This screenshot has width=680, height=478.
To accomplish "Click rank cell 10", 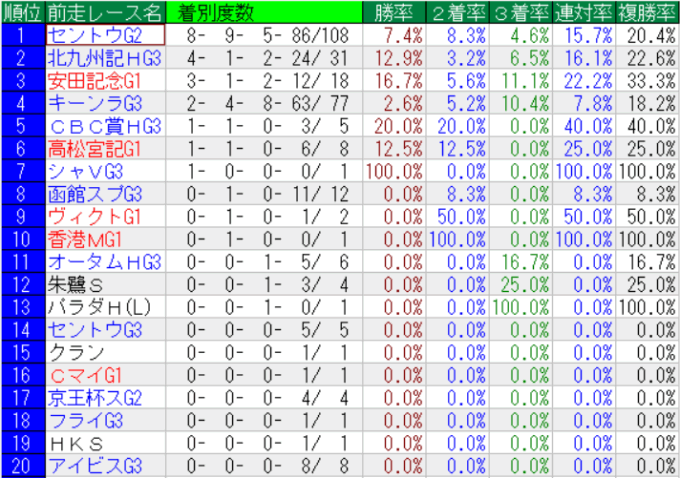I will click(23, 239).
